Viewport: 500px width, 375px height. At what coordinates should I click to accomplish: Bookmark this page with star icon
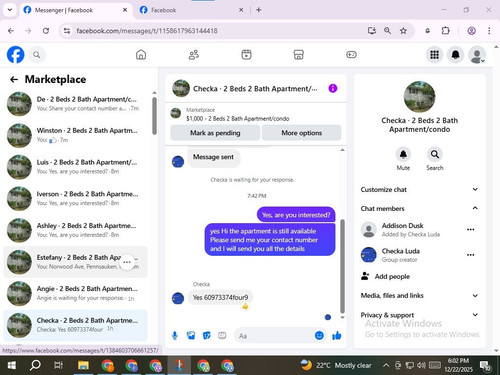click(403, 31)
